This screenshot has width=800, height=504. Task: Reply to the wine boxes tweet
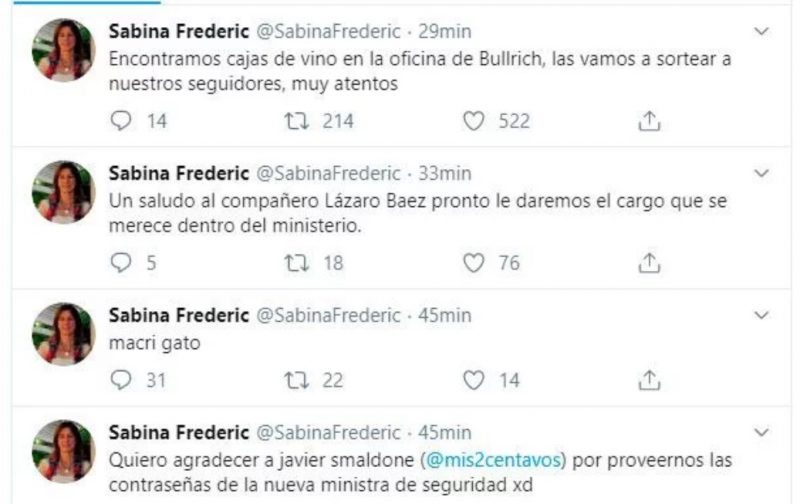[121, 121]
